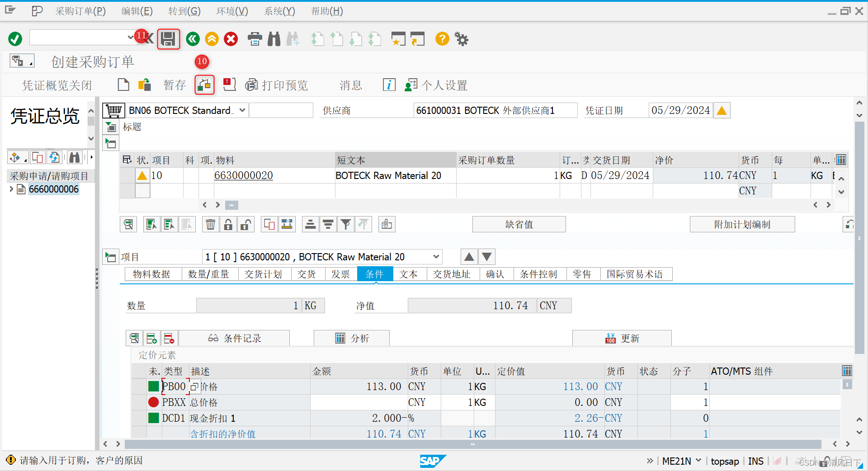Open the ME21N status bar dropdown

pos(698,460)
